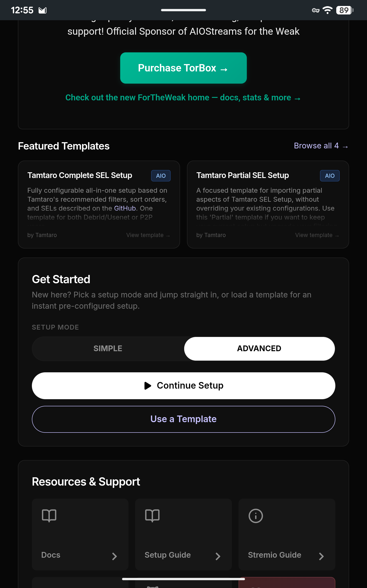Open Tamtaro Complete SEL Setup card
The height and width of the screenshot is (588, 367).
tap(99, 204)
